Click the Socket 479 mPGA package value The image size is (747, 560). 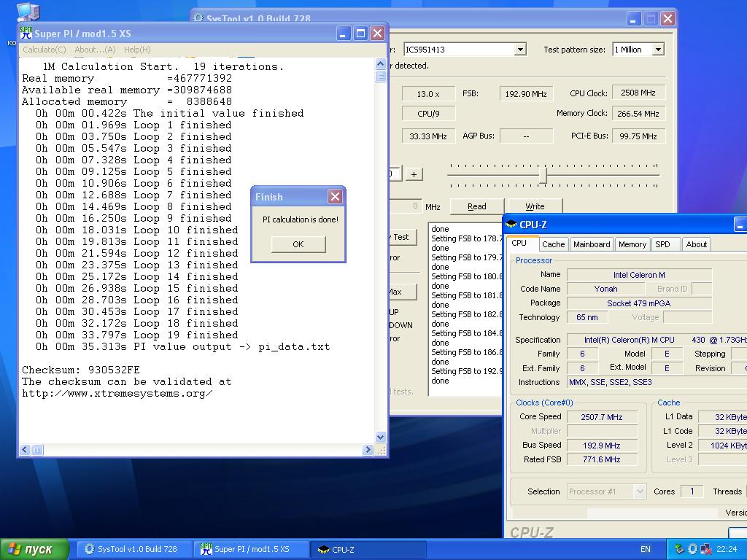tap(639, 303)
